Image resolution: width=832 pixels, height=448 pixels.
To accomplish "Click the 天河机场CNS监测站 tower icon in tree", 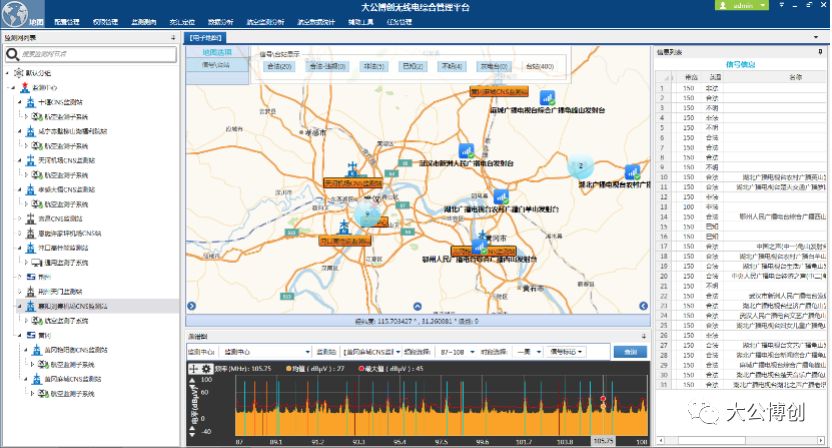I will (31, 160).
